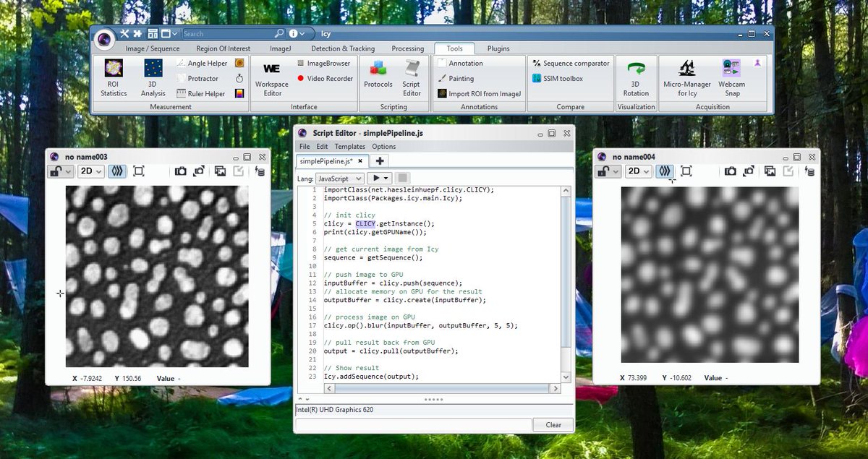
Task: Toggle the lock in no name004 viewer
Action: [x=608, y=171]
